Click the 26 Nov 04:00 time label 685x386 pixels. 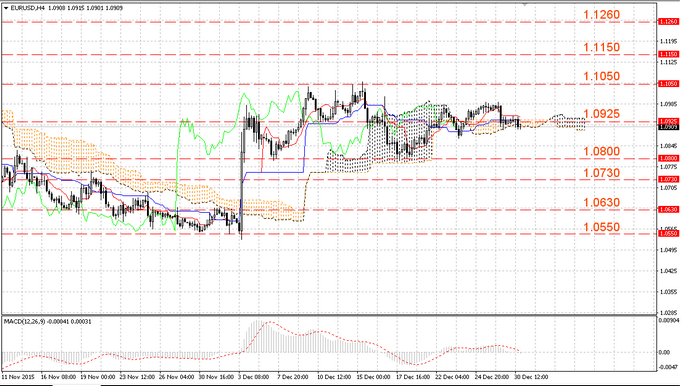(177, 377)
